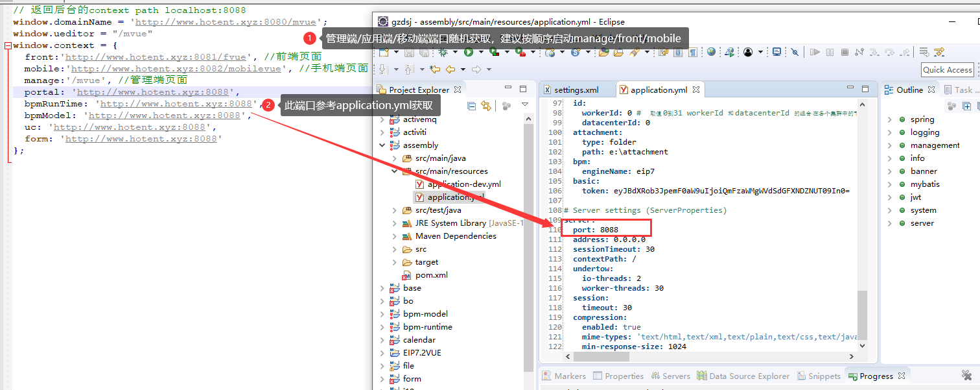Click the Resume debug toolbar icon
This screenshot has height=390, width=980.
[x=815, y=52]
